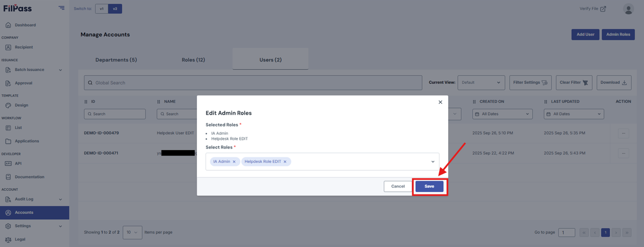Save the admin roles changes

point(429,186)
